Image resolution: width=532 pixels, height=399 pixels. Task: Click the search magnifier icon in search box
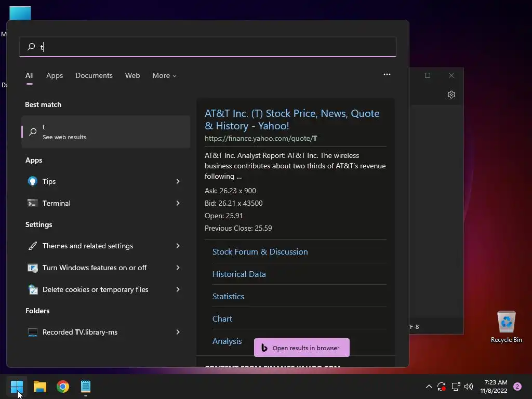(31, 46)
